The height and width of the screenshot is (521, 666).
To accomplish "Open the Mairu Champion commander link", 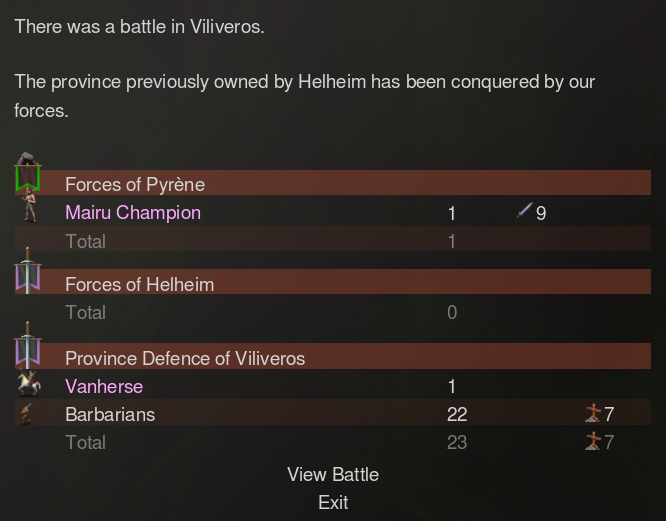I will 133,213.
